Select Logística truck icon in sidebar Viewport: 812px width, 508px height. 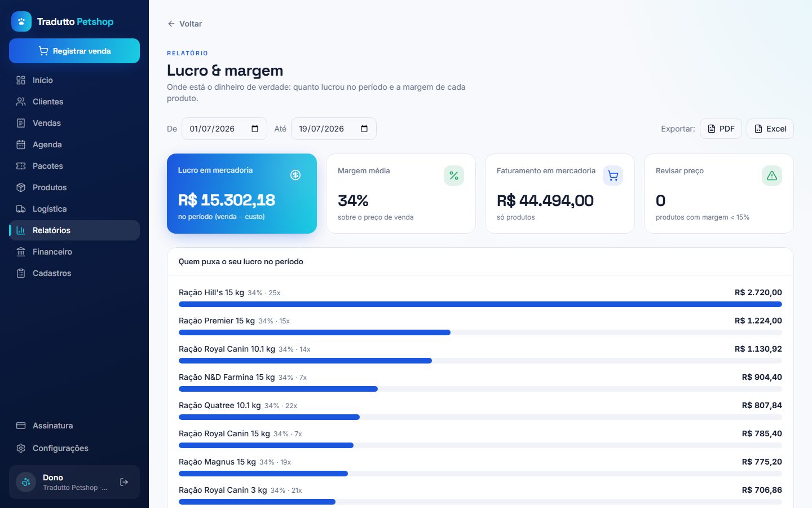pos(21,209)
